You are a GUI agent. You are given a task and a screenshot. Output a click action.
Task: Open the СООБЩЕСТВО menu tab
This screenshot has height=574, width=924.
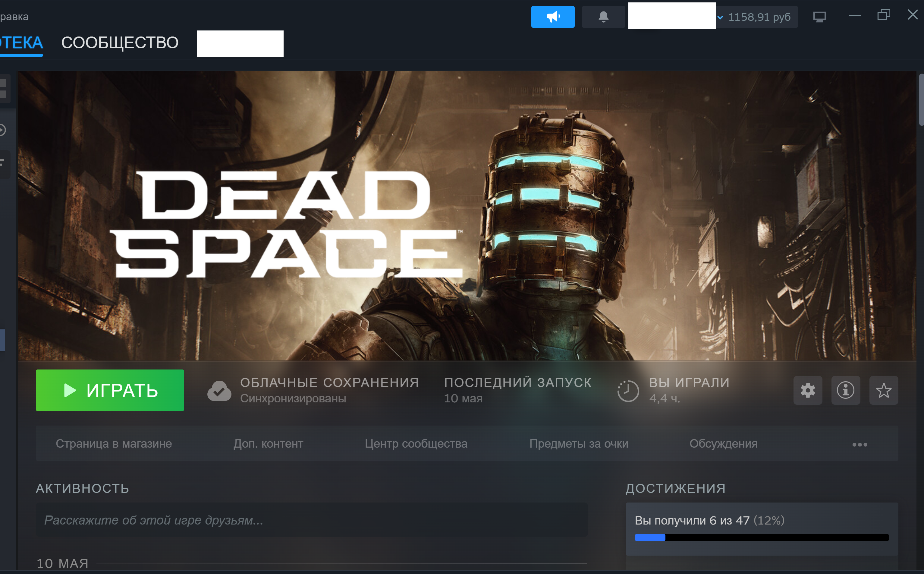pos(120,43)
